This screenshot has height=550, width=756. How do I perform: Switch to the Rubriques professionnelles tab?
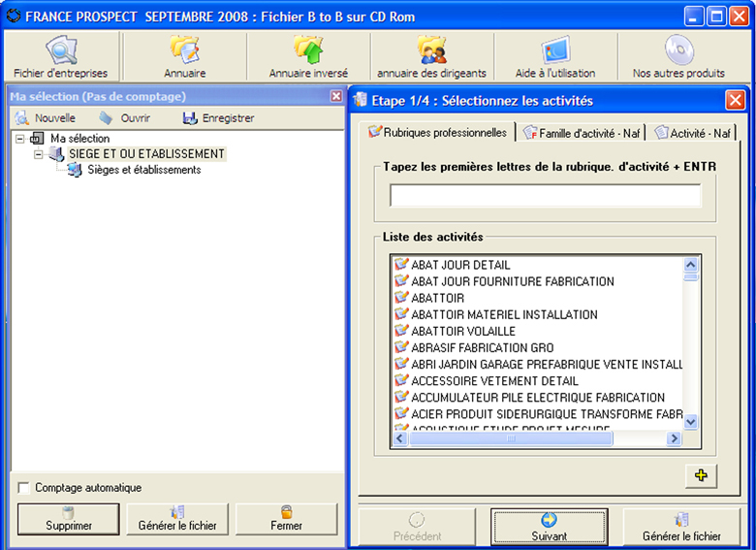click(x=438, y=132)
